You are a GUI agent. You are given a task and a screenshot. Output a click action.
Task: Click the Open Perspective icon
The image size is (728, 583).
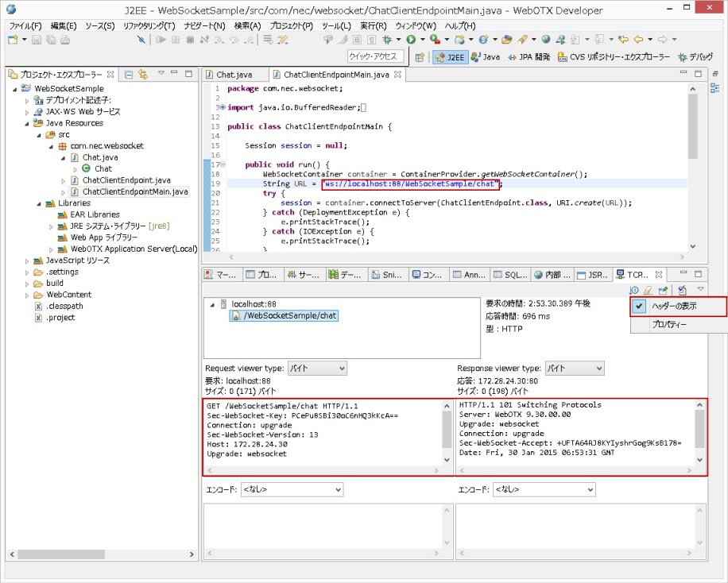[x=419, y=57]
